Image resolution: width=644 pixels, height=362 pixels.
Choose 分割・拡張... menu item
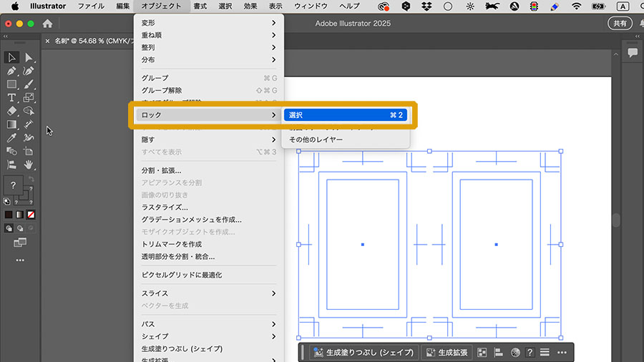(209, 170)
